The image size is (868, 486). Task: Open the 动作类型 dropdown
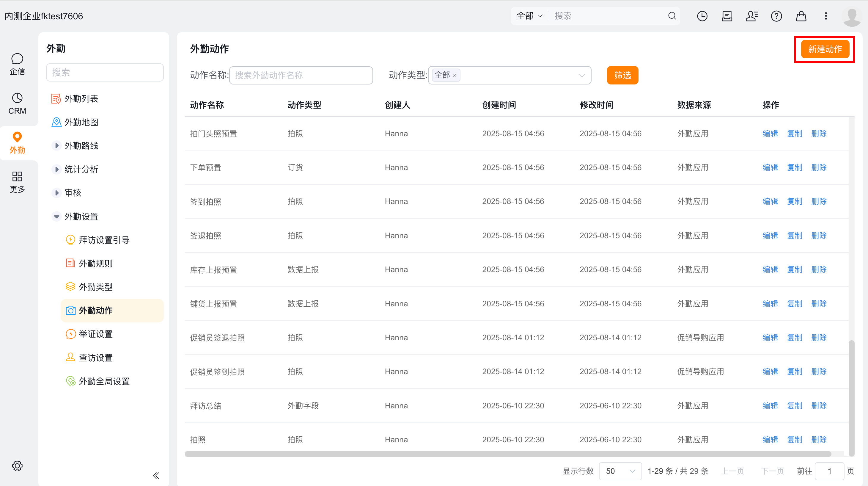click(510, 75)
